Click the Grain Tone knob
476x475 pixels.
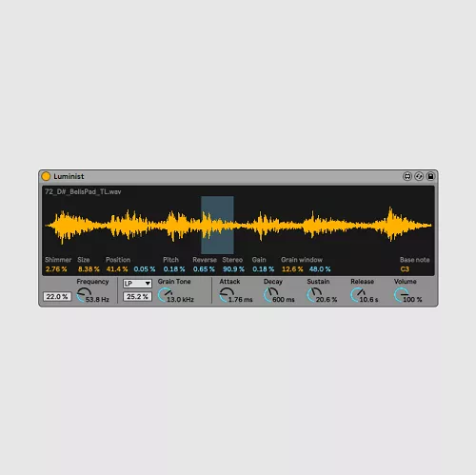click(x=165, y=295)
